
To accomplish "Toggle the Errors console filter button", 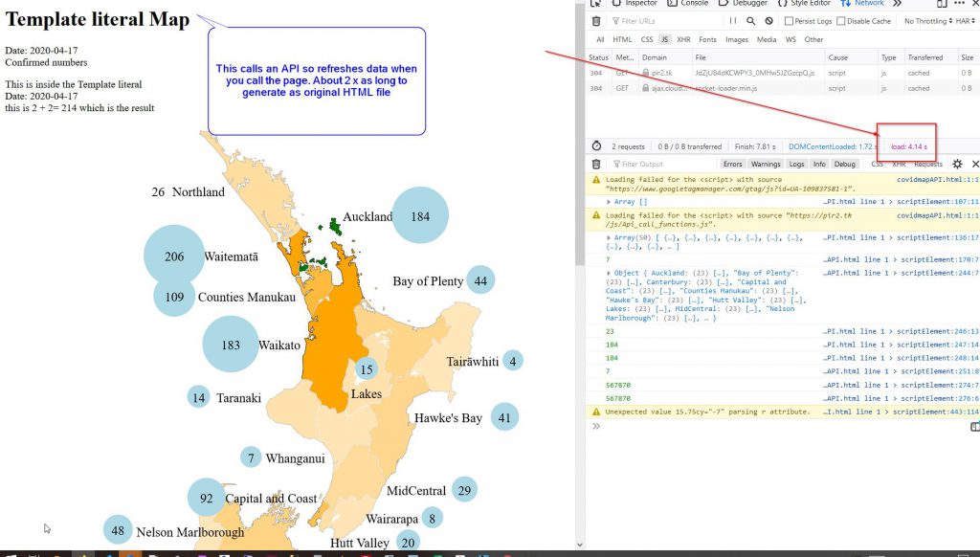I will [732, 165].
